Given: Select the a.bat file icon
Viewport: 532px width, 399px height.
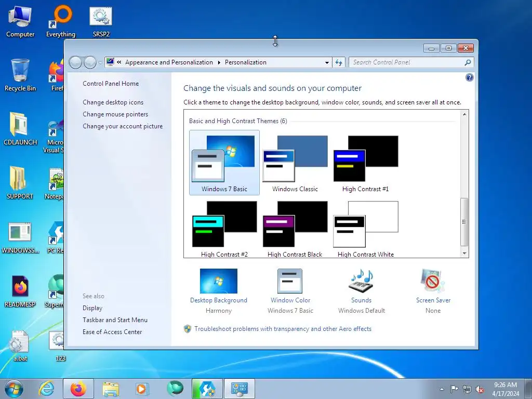Looking at the screenshot, I should point(20,345).
